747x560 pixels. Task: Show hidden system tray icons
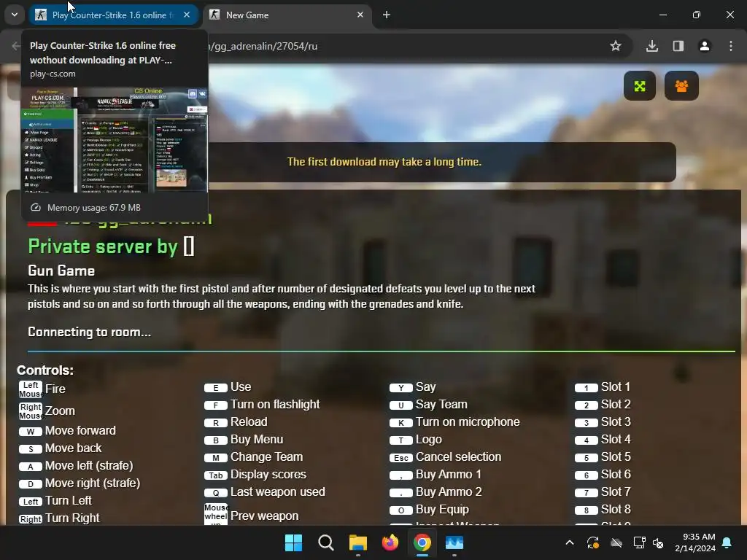pyautogui.click(x=570, y=542)
